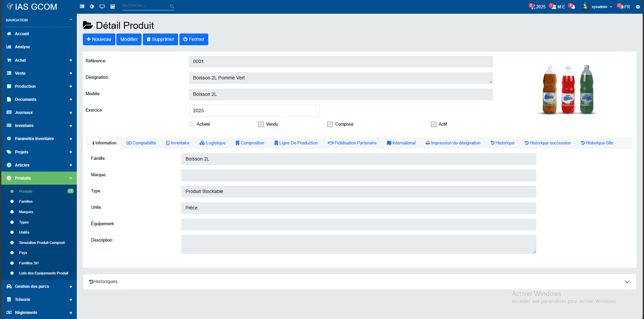Click the contrast/dark mode icon in header
The width and height of the screenshot is (644, 319).
point(92,6)
